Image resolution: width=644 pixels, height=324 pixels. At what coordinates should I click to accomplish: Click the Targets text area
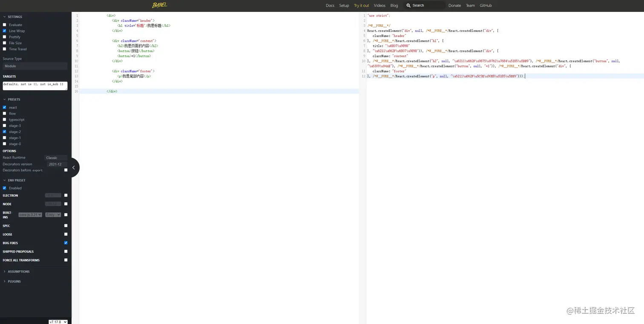(x=35, y=86)
